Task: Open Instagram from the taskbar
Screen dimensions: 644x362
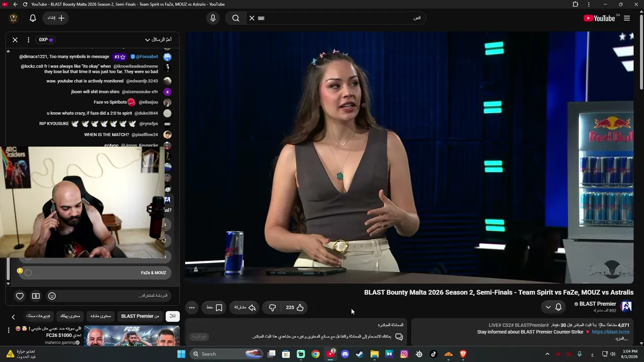Action: 404,354
